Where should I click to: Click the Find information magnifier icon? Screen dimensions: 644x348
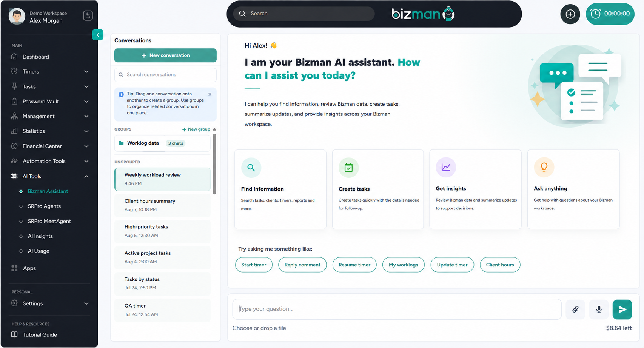pos(251,167)
